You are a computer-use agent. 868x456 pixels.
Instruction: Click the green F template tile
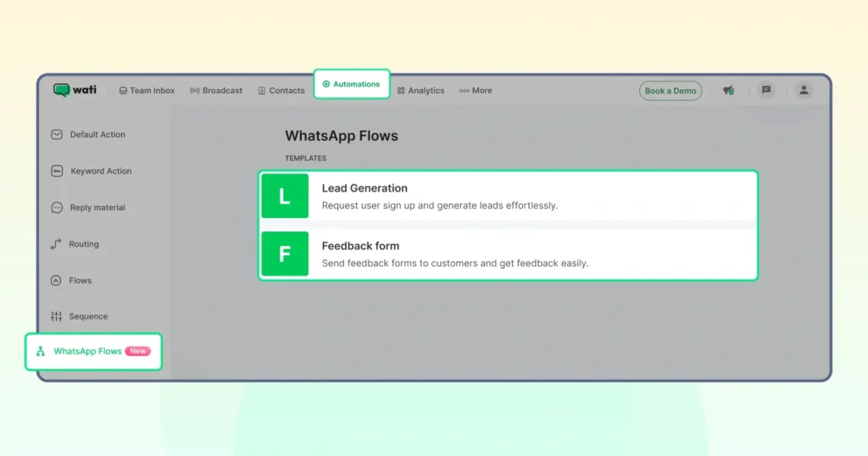[x=285, y=253]
